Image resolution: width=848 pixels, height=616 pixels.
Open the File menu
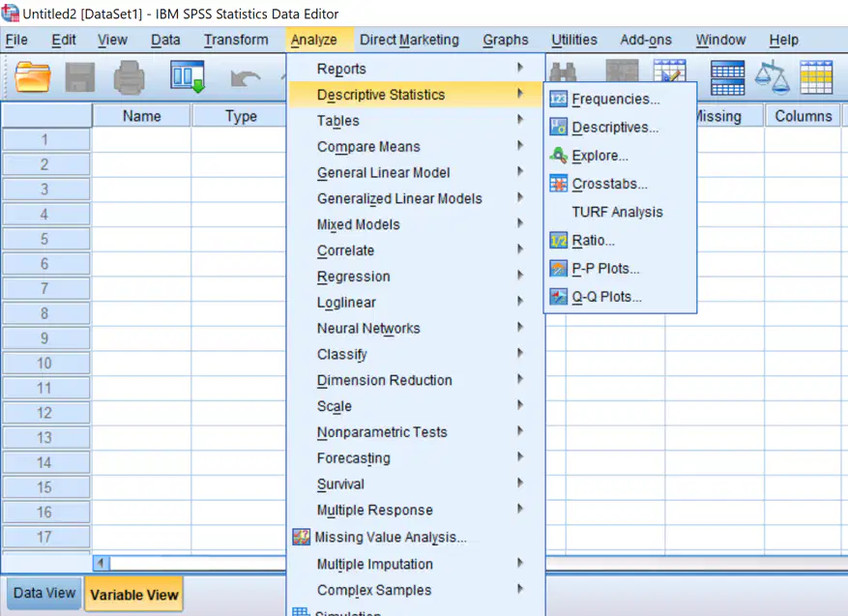point(16,40)
